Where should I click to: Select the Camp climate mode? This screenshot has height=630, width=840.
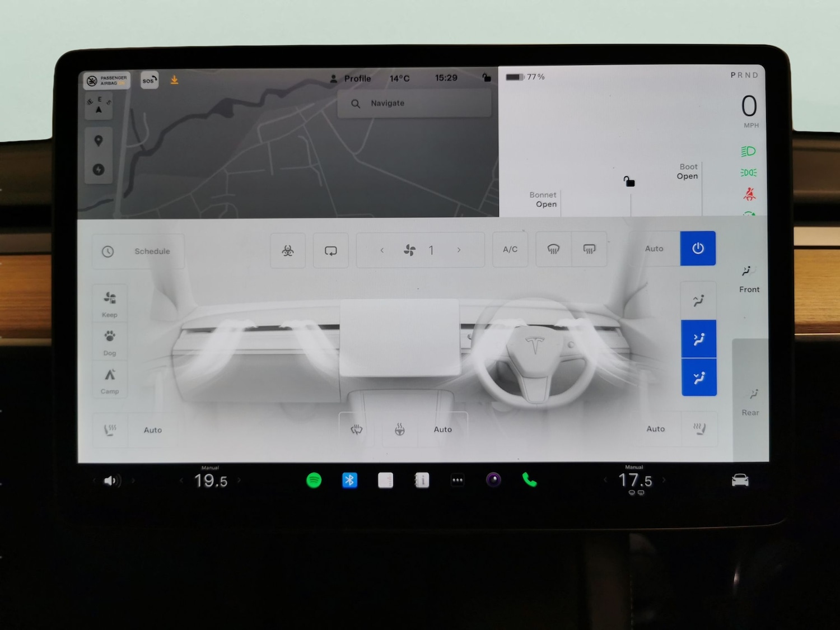(110, 380)
